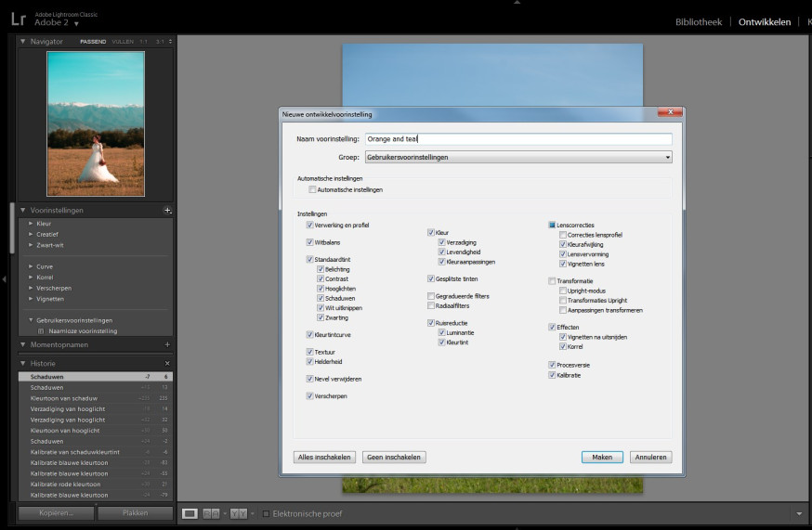Set Navigator zoom to 1:1
Image resolution: width=812 pixels, height=530 pixels.
point(143,42)
